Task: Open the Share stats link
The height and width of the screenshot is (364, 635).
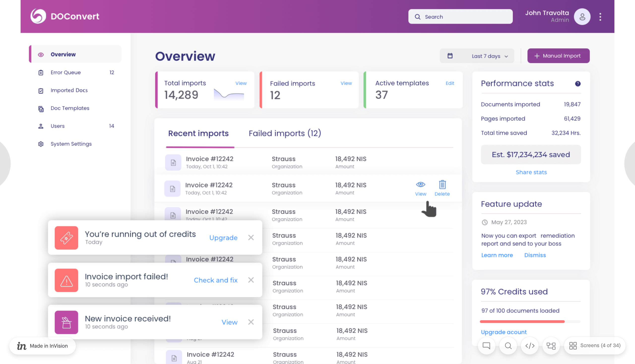Action: [531, 172]
